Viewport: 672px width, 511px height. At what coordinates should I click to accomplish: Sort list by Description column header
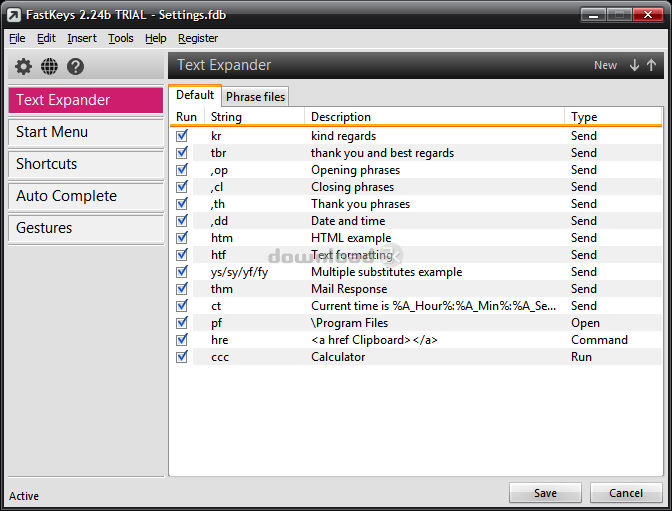point(435,117)
